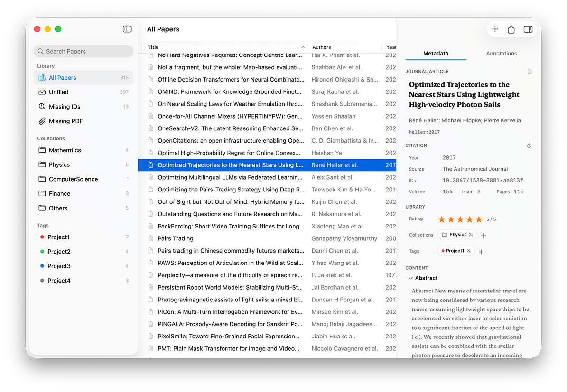Open the Finance collection folder
The width and height of the screenshot is (567, 392).
pos(84,194)
